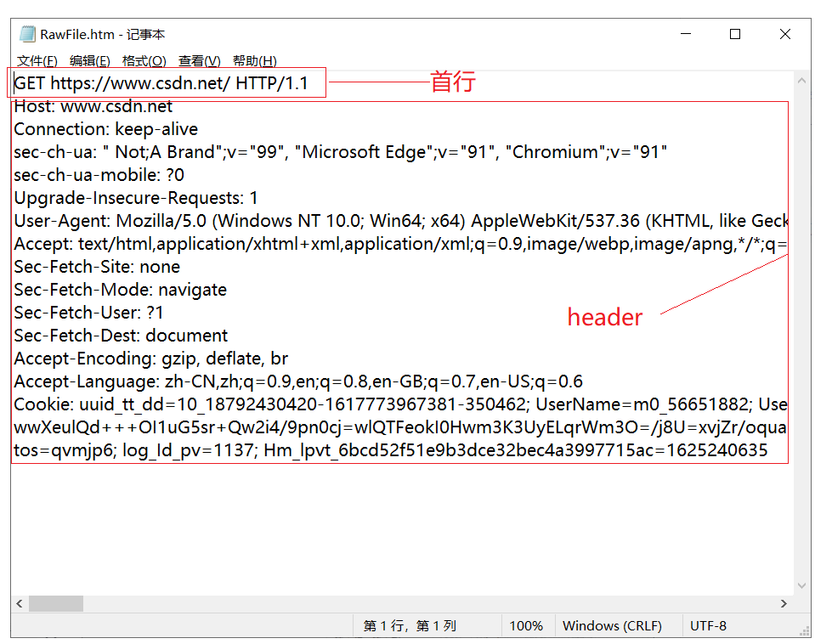Click the sec-ch-ua header line
Viewport: 832px width, 644px height.
click(340, 152)
